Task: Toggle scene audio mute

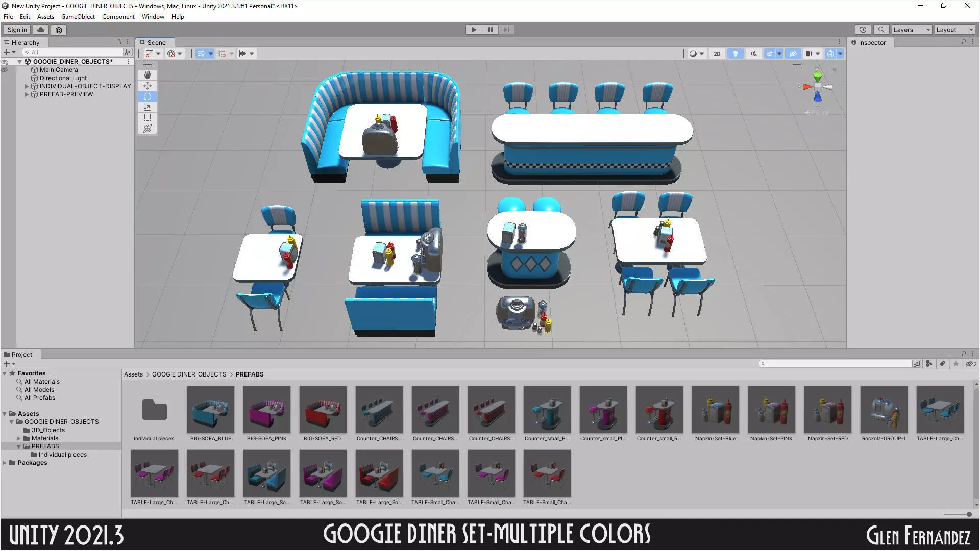Action: point(754,54)
